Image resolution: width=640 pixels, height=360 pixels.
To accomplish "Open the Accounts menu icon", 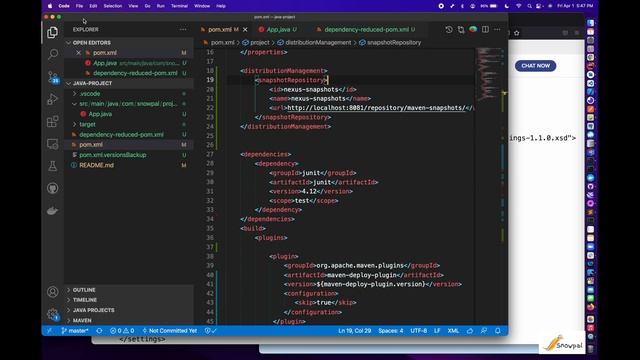I will tap(53, 292).
